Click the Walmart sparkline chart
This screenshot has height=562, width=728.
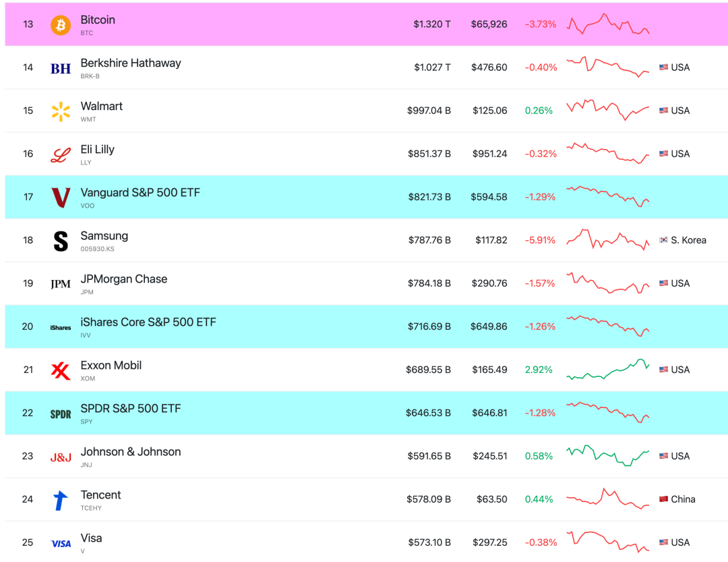pos(608,110)
